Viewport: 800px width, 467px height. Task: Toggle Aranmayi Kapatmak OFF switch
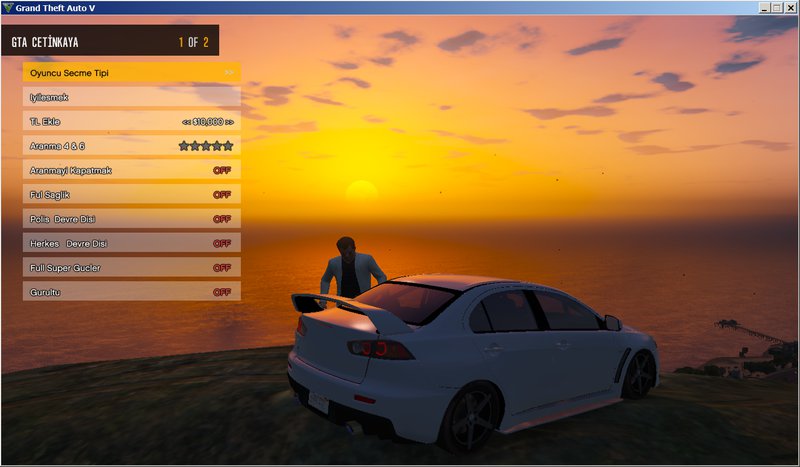[x=222, y=170]
